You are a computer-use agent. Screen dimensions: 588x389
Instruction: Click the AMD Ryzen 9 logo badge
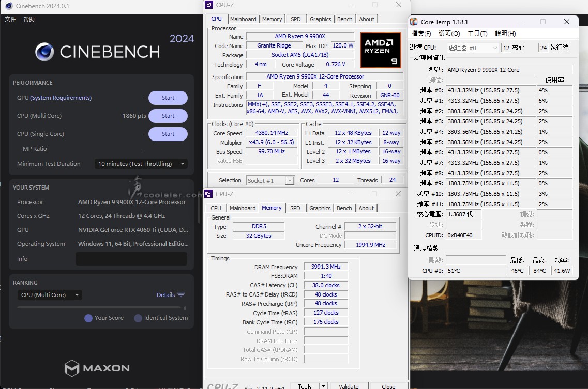pos(381,50)
